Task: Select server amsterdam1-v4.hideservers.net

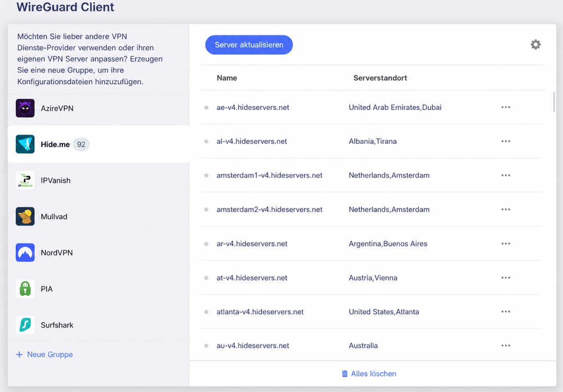Action: pos(269,176)
